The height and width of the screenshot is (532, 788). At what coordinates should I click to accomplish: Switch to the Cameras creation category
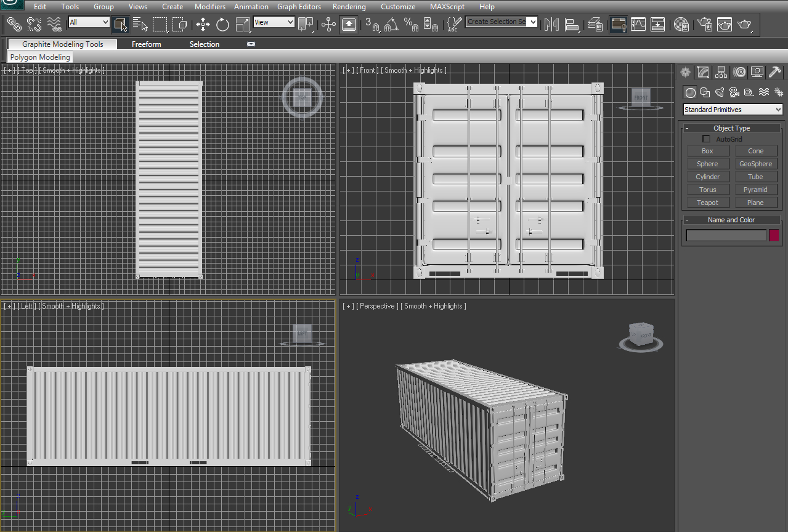tap(734, 92)
